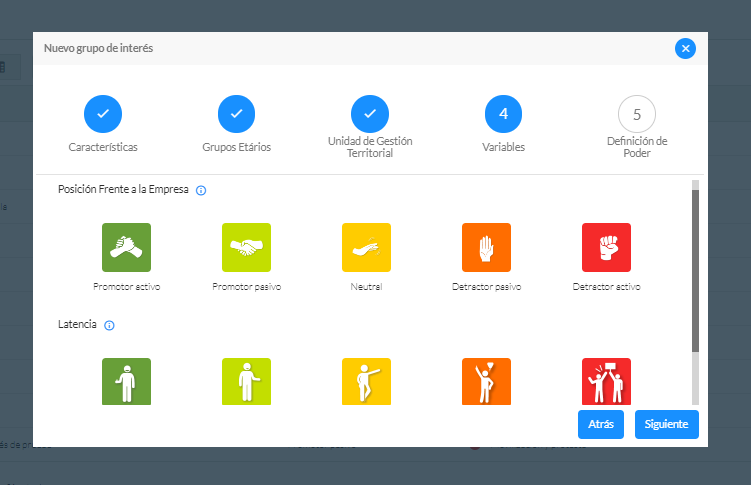Open info tooltip next to Latencia
Viewport: 751px width, 485px height.
(109, 326)
